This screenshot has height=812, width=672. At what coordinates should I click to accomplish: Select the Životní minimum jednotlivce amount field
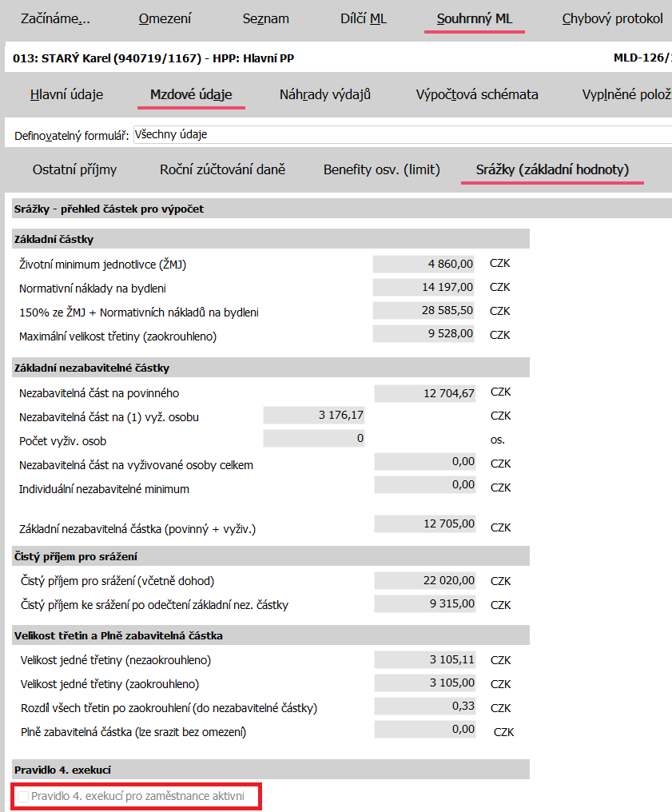tap(424, 264)
